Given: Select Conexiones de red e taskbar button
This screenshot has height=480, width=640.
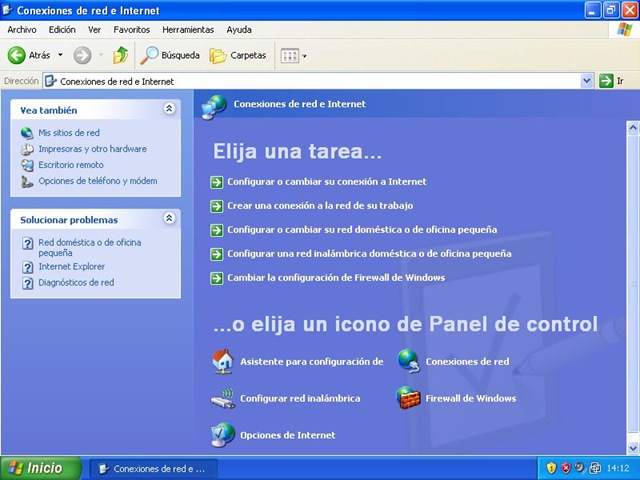Looking at the screenshot, I should tap(153, 469).
